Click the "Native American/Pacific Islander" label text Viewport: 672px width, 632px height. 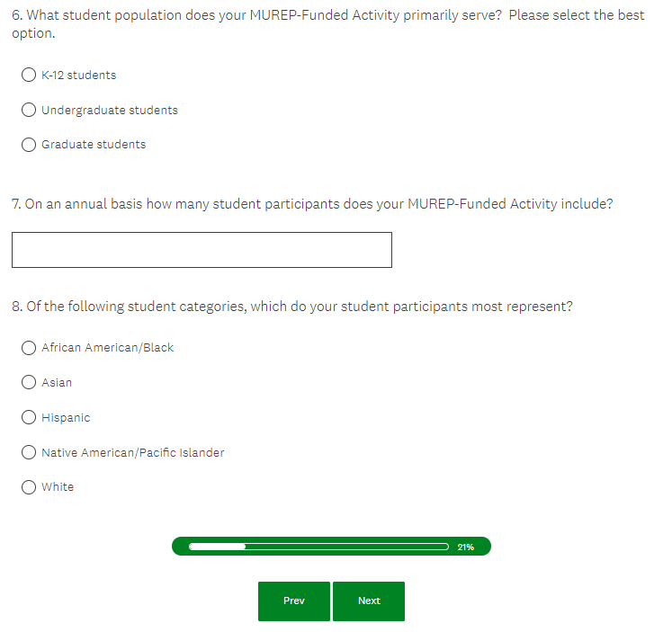tap(133, 453)
